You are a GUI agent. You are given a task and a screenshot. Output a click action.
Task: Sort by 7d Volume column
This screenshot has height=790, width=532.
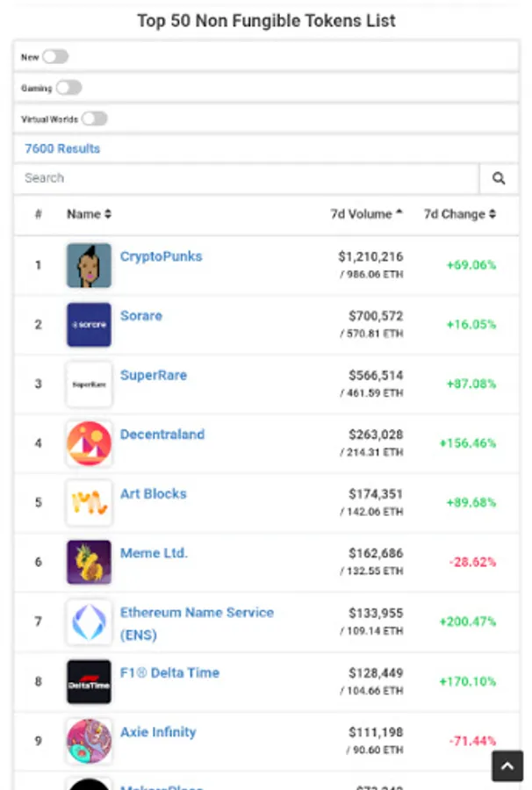[366, 214]
